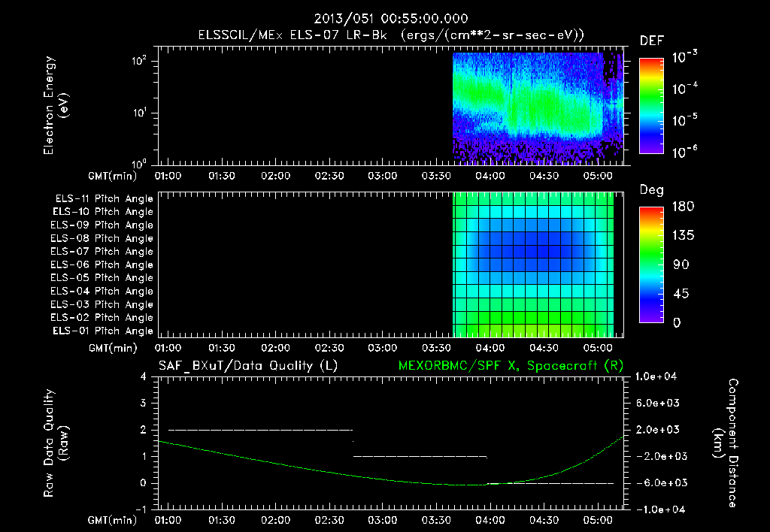
Task: Click the 180 value on the Deg color scale
Action: 683,206
